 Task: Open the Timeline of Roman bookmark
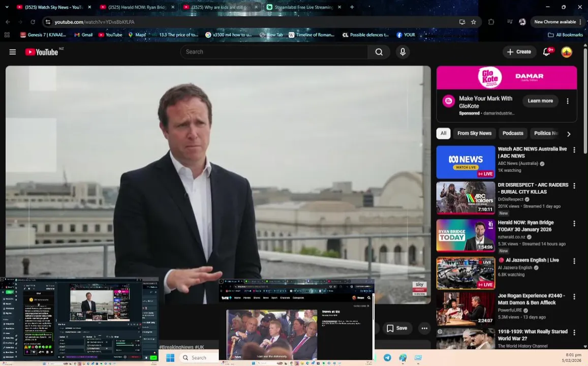coord(311,35)
